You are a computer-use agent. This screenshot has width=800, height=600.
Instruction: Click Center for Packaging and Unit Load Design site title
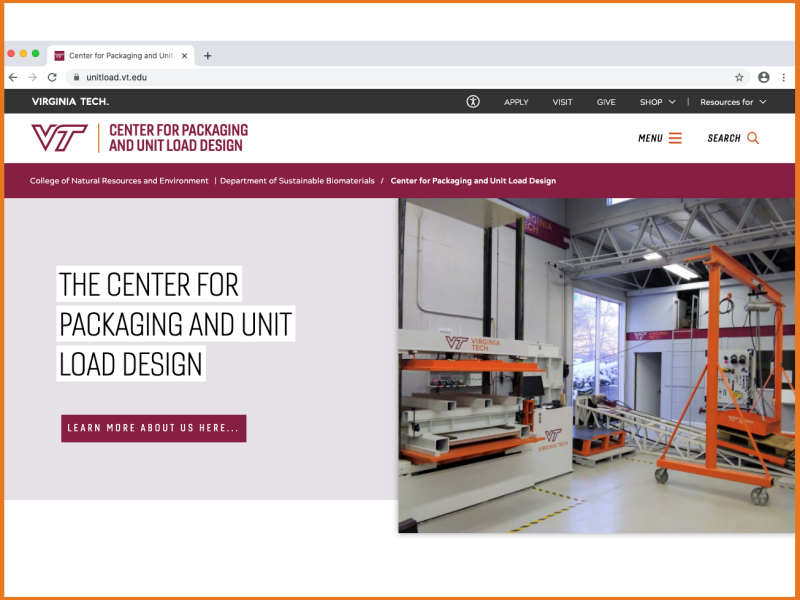(x=178, y=138)
